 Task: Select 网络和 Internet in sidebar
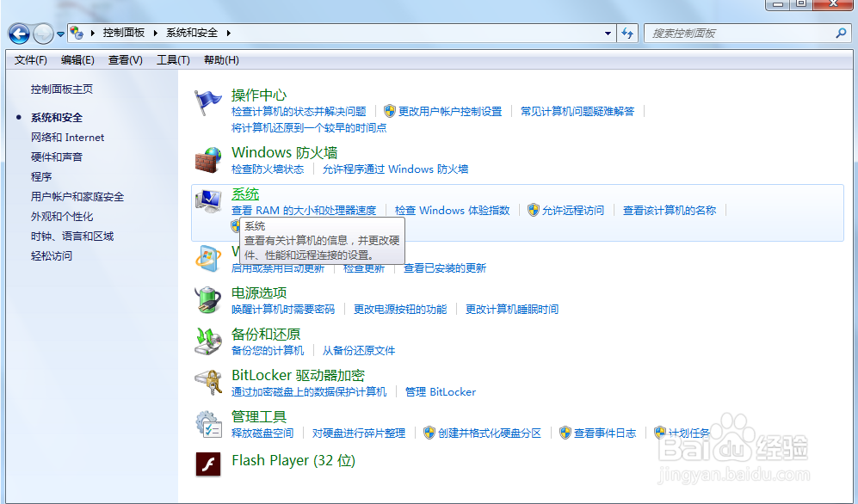[67, 138]
